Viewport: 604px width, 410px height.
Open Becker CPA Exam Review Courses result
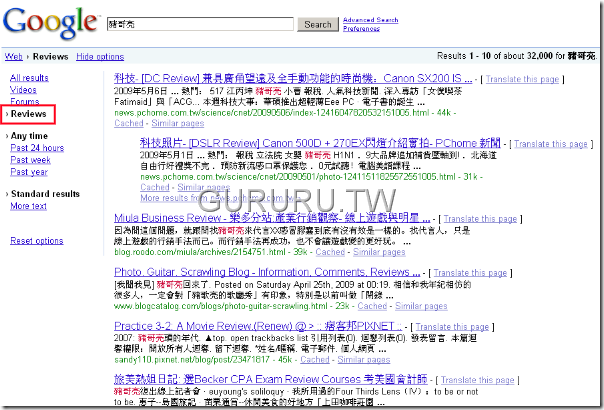pos(271,379)
